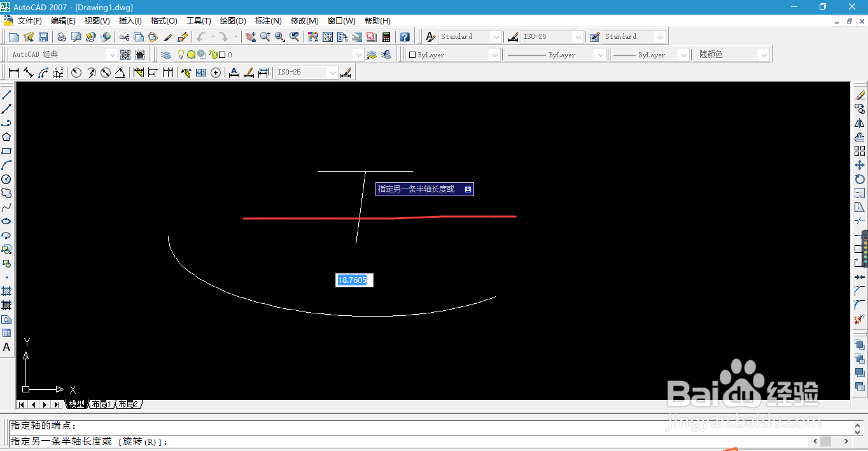Open the ISO-25 dimension style dropdown in styles toolbar
Viewport: 868px width, 451px height.
click(x=578, y=37)
